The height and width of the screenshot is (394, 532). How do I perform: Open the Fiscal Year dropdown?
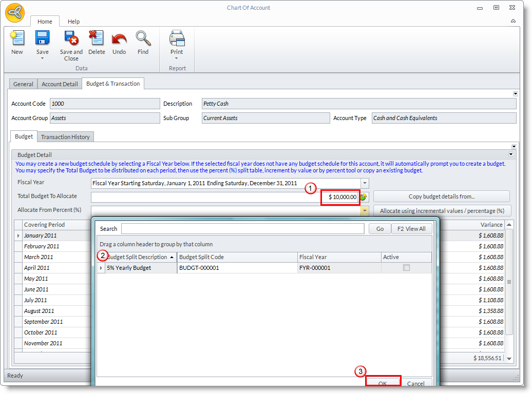point(365,183)
